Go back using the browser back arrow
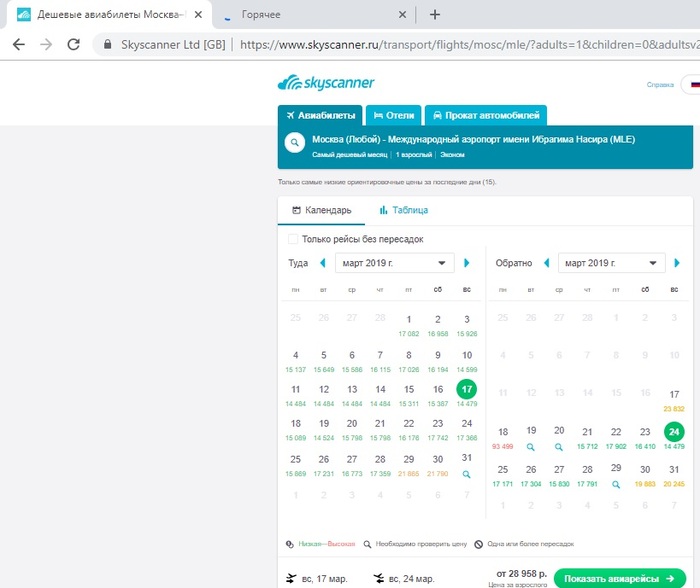 (x=19, y=45)
